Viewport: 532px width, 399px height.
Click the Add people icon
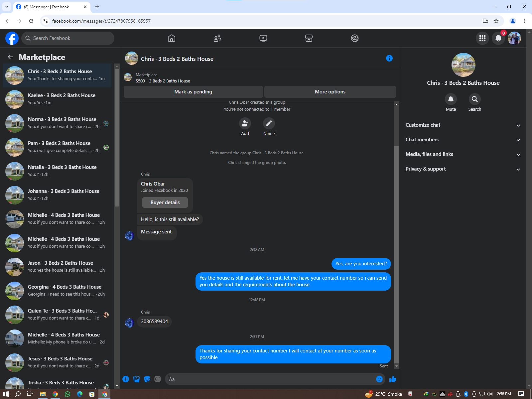pyautogui.click(x=245, y=123)
